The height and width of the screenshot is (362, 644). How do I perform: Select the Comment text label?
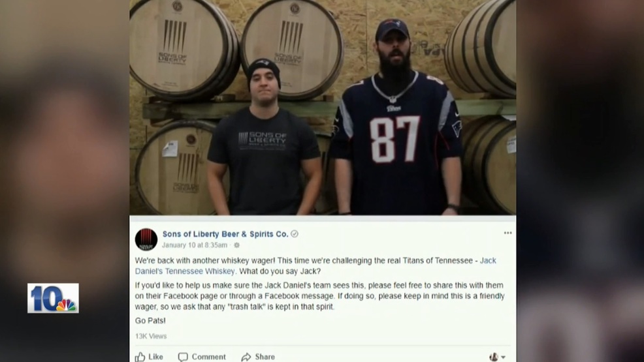(x=208, y=357)
